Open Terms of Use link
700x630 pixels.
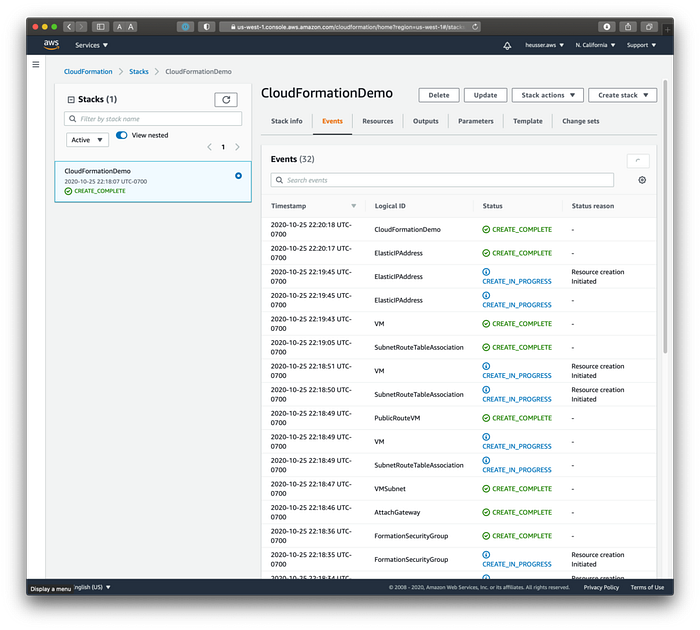(x=647, y=587)
